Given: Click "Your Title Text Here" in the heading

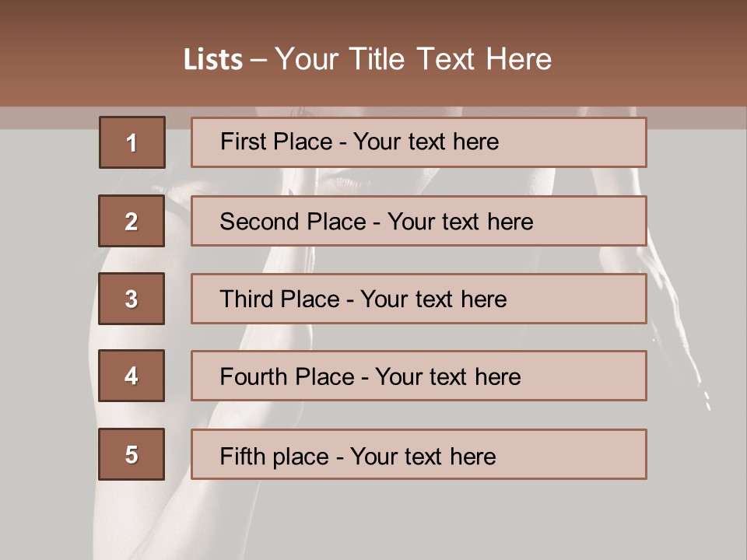Looking at the screenshot, I should pyautogui.click(x=413, y=60).
